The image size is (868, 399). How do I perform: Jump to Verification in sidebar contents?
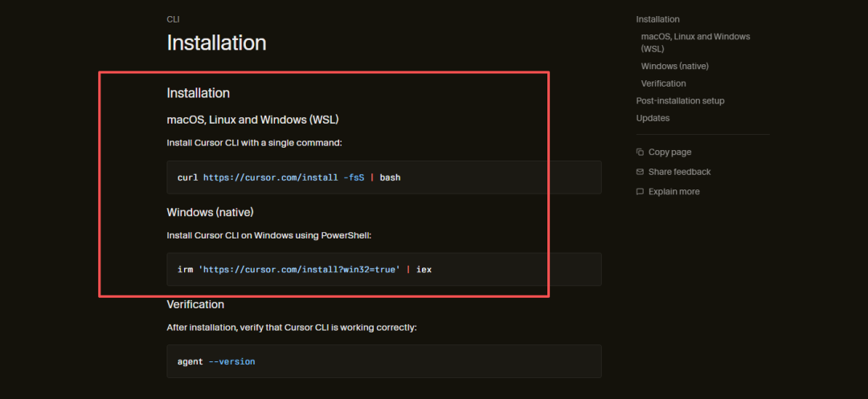pos(663,83)
